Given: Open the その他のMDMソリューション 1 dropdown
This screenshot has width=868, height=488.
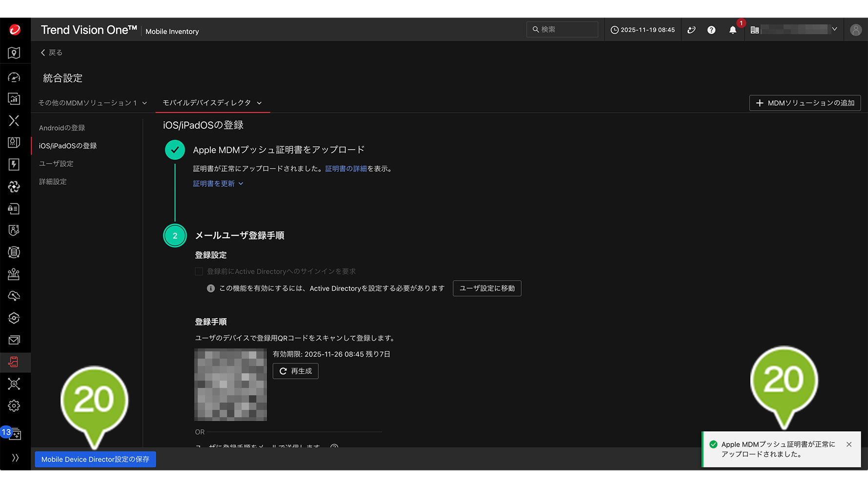Looking at the screenshot, I should pos(92,103).
